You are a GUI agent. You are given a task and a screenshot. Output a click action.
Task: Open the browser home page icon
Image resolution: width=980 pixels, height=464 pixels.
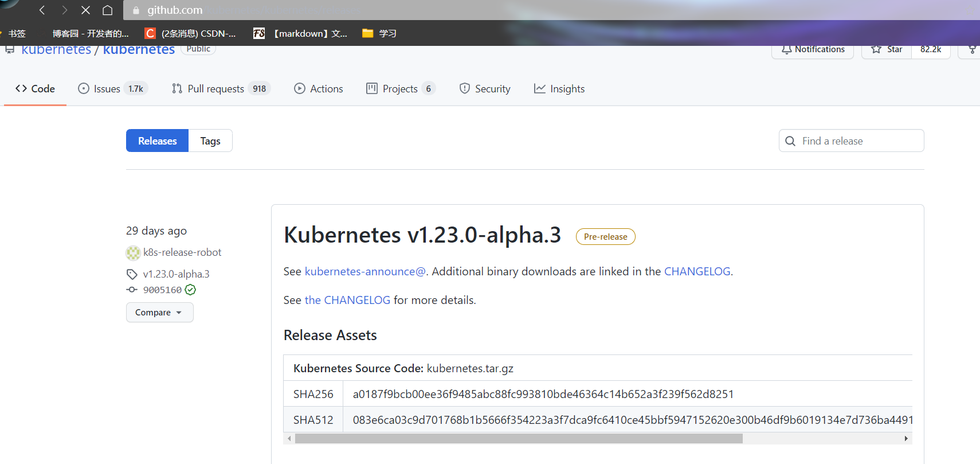point(107,10)
